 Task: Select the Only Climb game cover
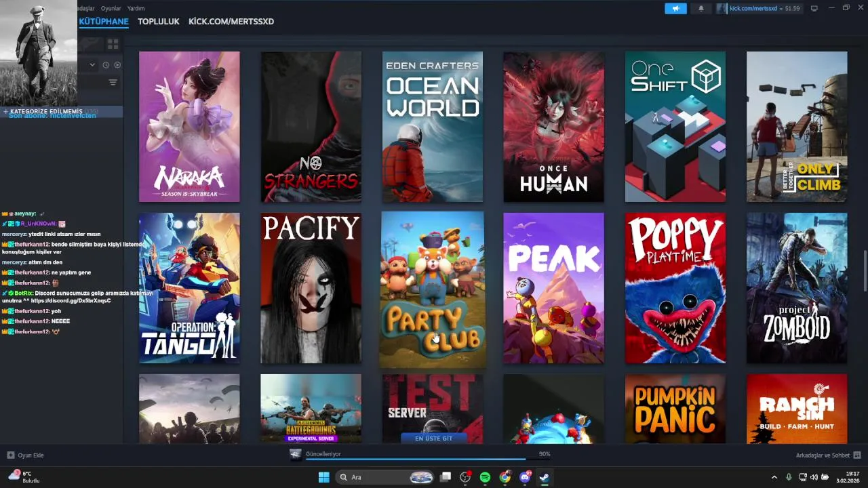click(797, 127)
